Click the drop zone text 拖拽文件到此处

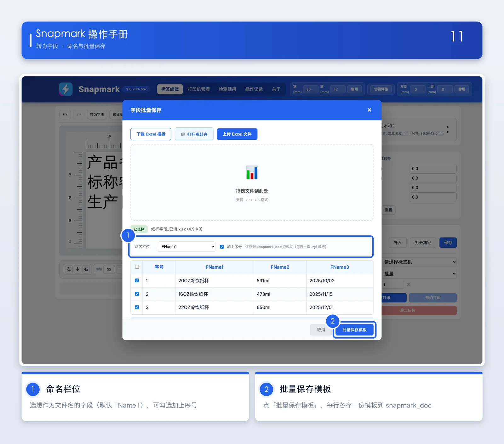(252, 191)
